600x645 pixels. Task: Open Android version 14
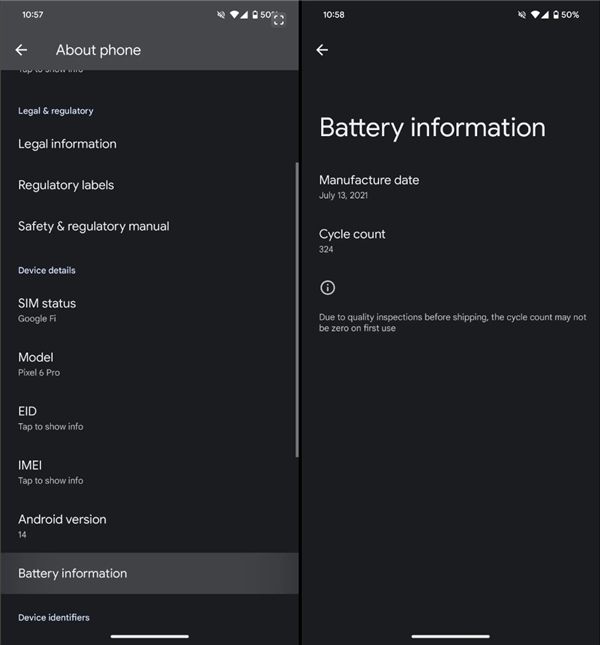tap(149, 526)
